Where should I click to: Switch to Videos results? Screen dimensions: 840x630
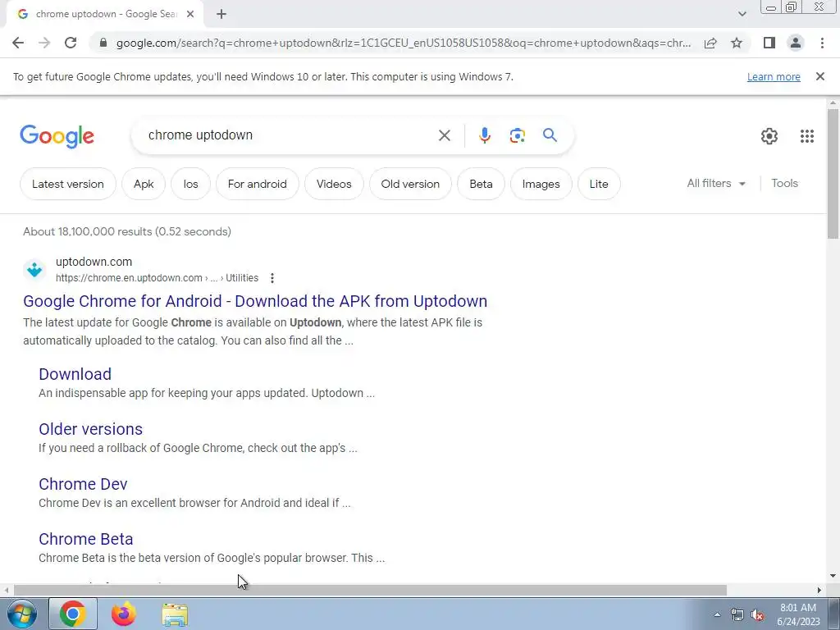[x=334, y=184]
